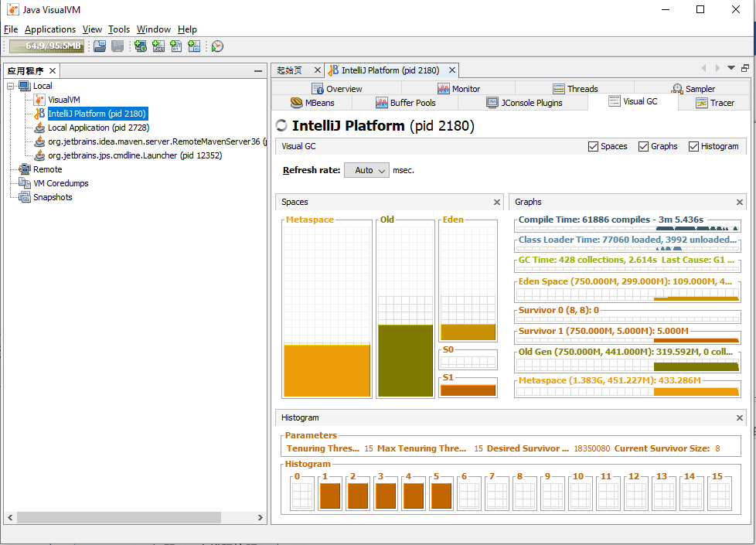Click scroll documents right arrow
Viewport: 756px width, 545px height.
pyautogui.click(x=717, y=68)
